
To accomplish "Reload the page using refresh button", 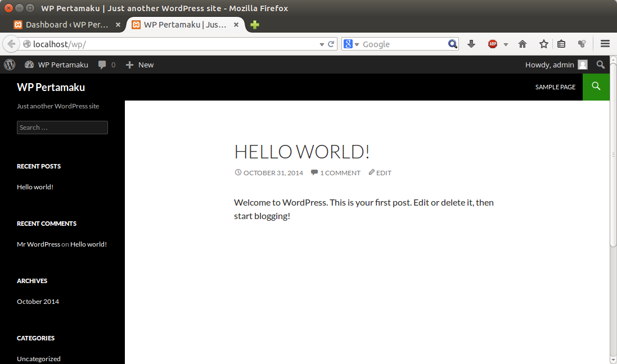I will (x=332, y=44).
